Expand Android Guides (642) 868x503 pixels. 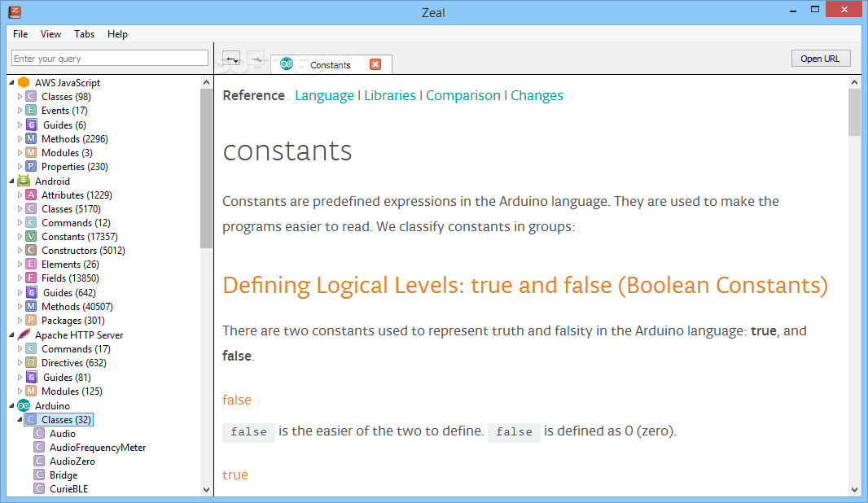(x=20, y=292)
